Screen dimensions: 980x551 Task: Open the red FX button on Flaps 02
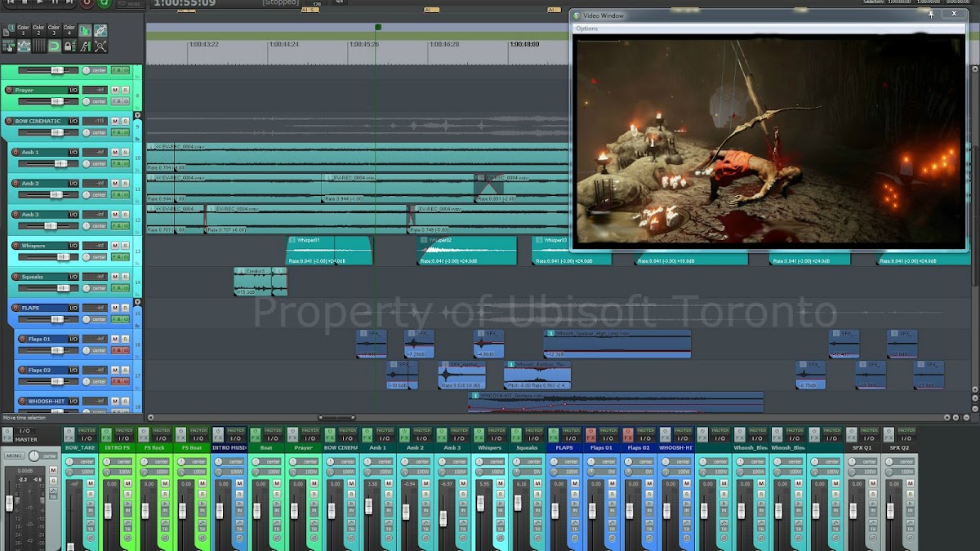tap(116, 381)
